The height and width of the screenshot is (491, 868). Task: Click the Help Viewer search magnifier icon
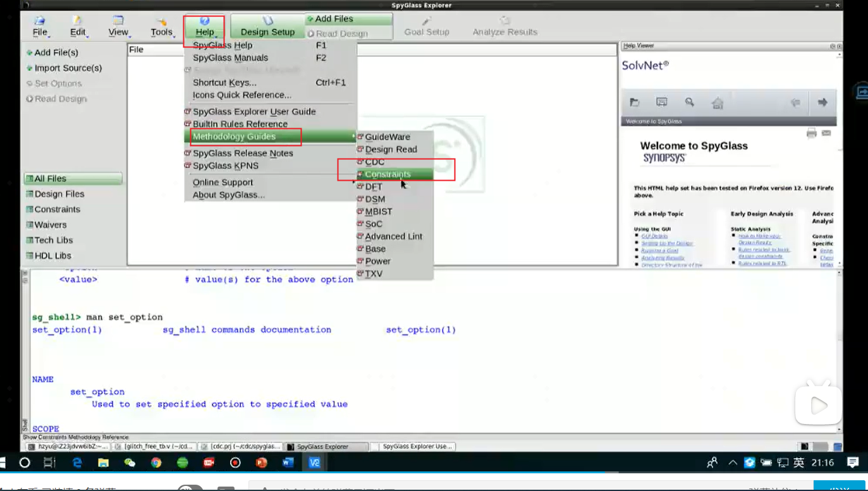click(690, 102)
